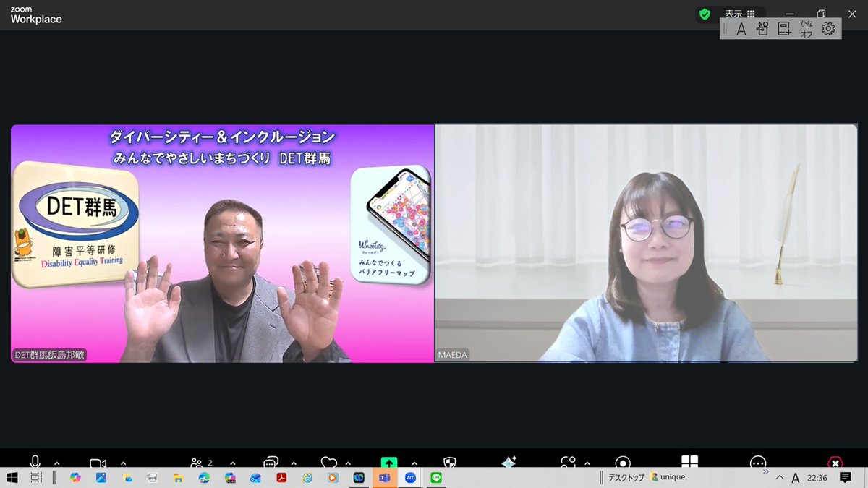
Task: Toggle meeting recording with Record icon
Action: [x=623, y=463]
